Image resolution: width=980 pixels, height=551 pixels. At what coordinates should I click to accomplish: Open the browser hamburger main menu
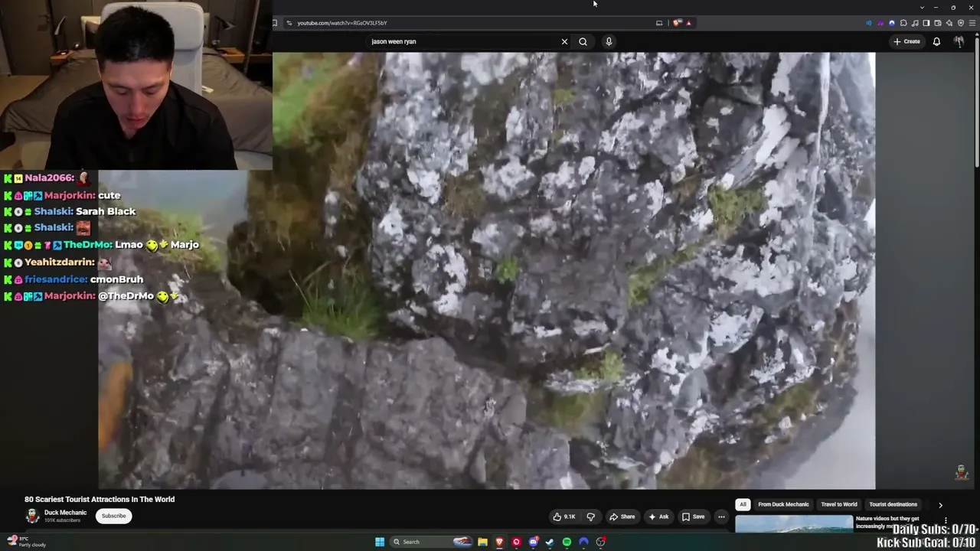pos(972,23)
